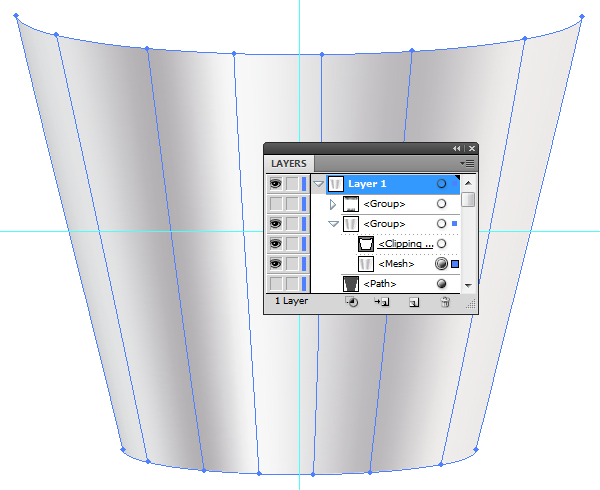
Task: Click the Layers panel scrollbar thumb
Action: point(468,199)
